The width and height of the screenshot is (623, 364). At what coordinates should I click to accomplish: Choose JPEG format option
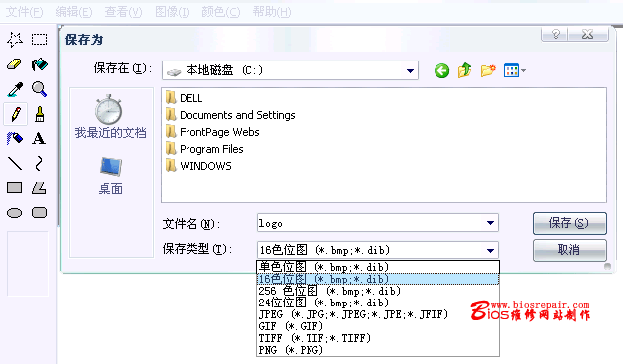[378, 314]
